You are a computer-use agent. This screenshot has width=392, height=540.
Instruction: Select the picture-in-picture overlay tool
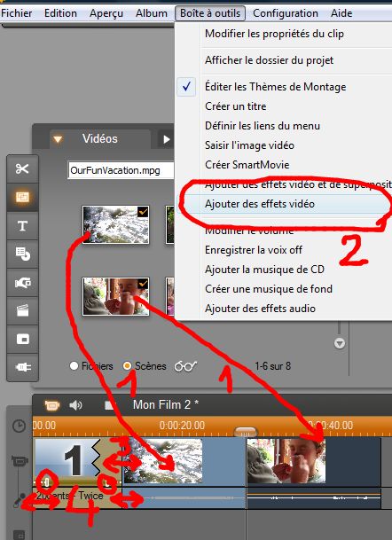(22, 340)
